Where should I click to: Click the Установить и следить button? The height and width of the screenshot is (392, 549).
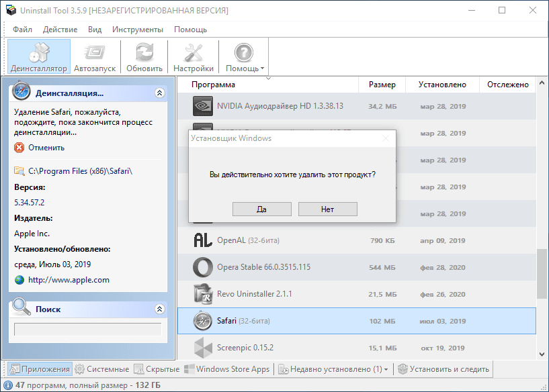[444, 369]
